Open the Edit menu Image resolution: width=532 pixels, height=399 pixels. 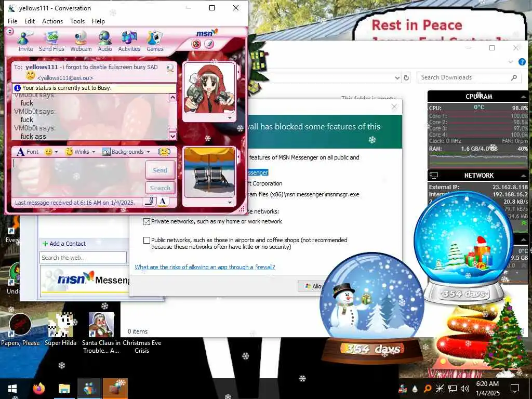click(30, 21)
